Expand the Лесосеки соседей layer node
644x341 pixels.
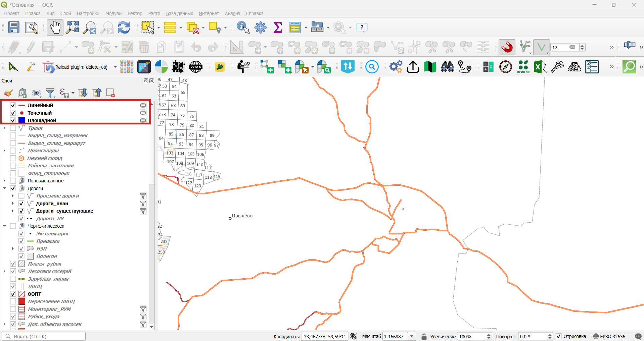[x=4, y=271]
